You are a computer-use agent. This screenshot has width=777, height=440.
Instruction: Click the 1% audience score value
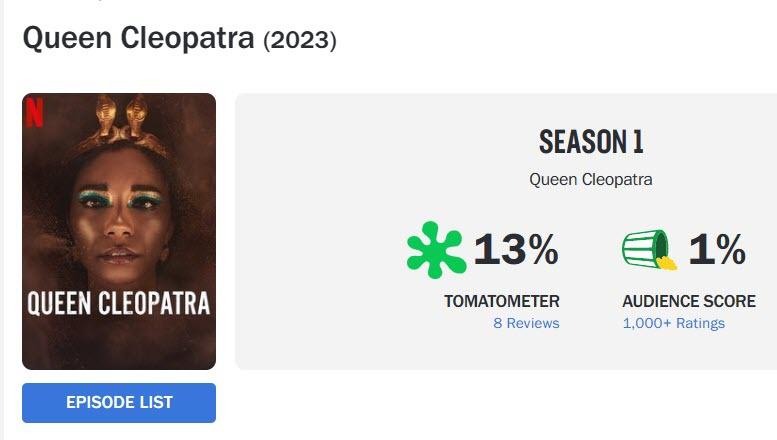717,249
